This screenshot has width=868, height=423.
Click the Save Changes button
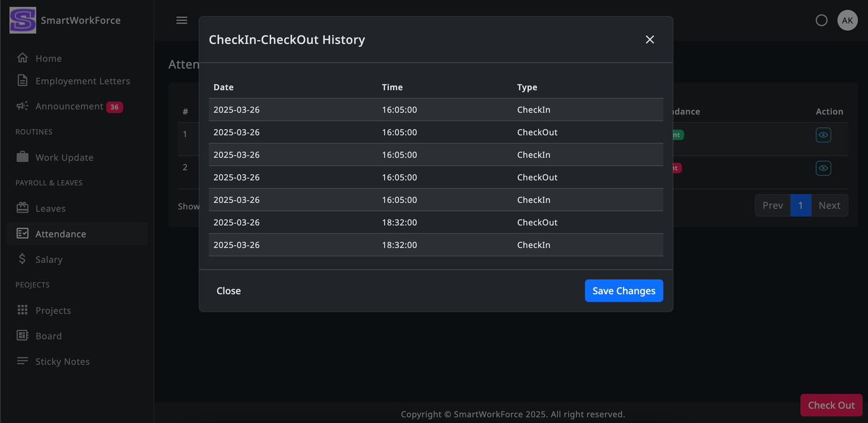click(624, 291)
